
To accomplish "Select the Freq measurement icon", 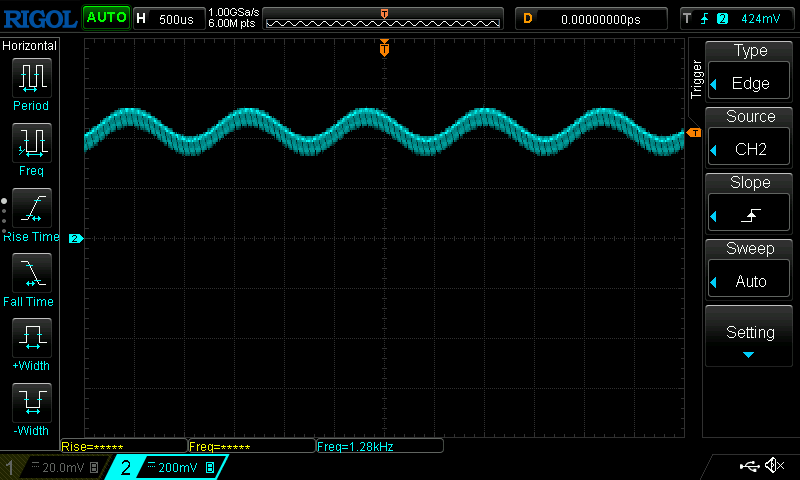I will (30, 143).
